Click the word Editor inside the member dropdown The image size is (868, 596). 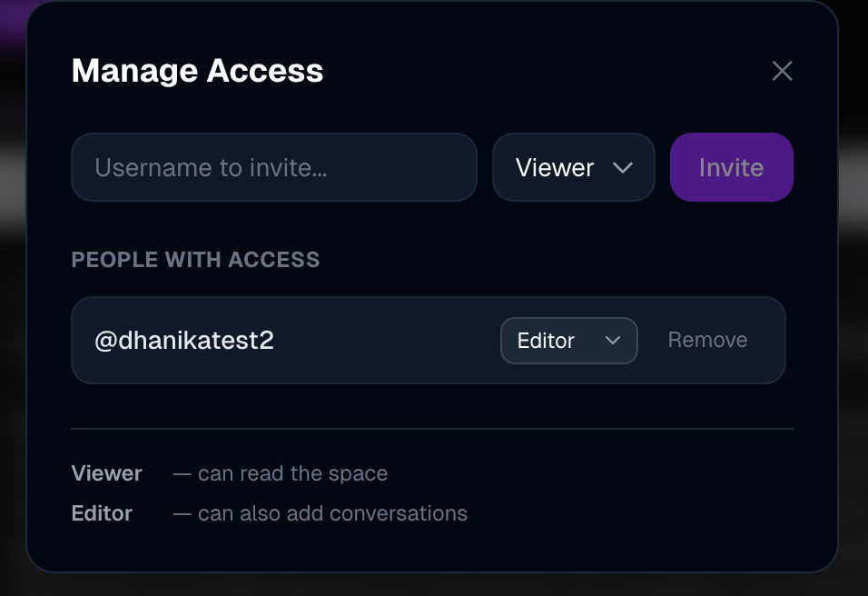click(546, 341)
